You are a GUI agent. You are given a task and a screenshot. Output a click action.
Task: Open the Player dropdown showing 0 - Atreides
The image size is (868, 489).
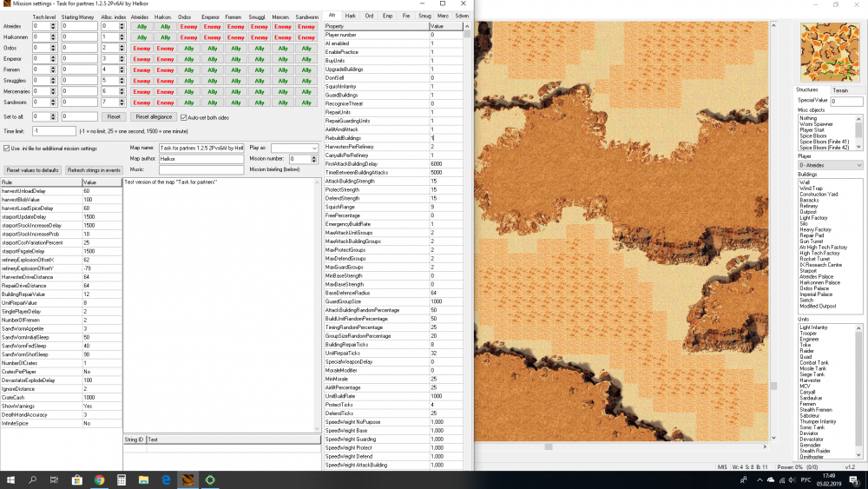point(831,165)
